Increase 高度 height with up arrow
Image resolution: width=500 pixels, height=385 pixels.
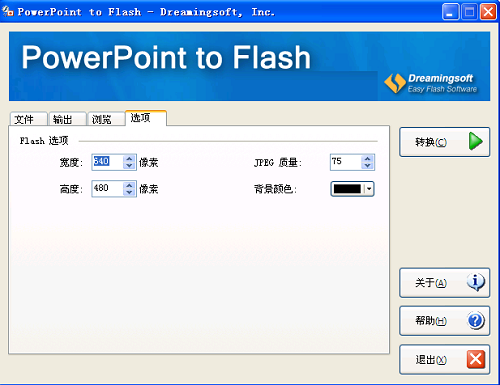click(129, 185)
